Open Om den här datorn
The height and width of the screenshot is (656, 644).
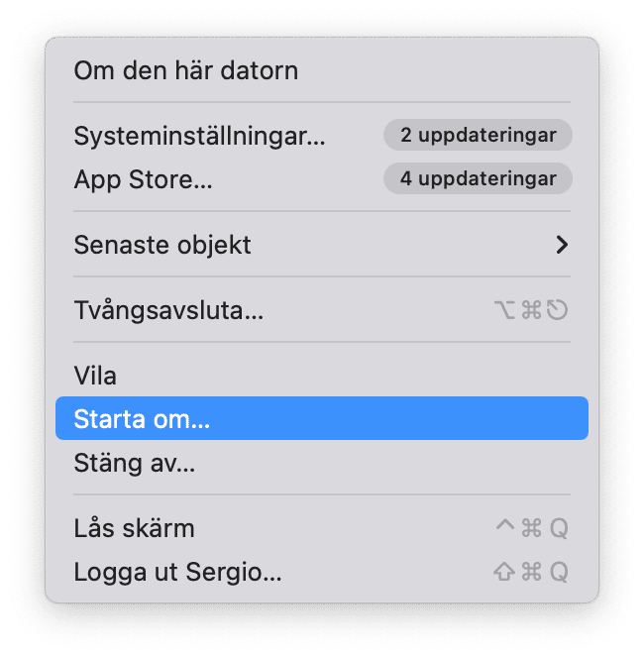(185, 70)
